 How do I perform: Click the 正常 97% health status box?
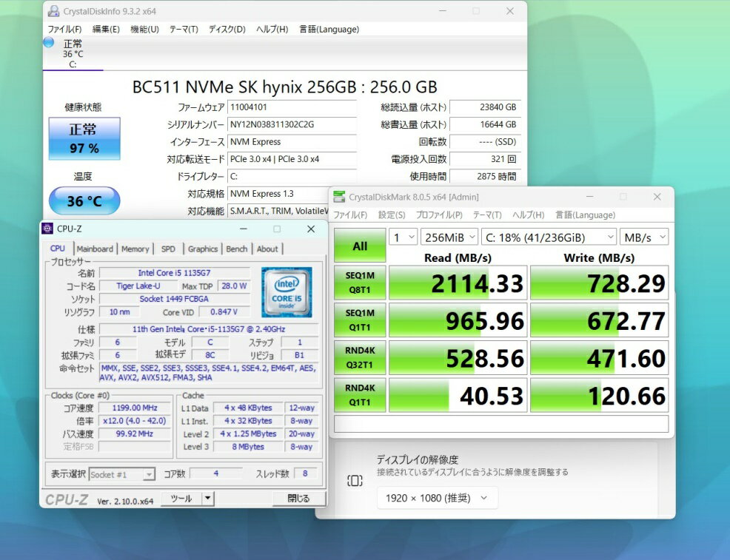[x=84, y=138]
